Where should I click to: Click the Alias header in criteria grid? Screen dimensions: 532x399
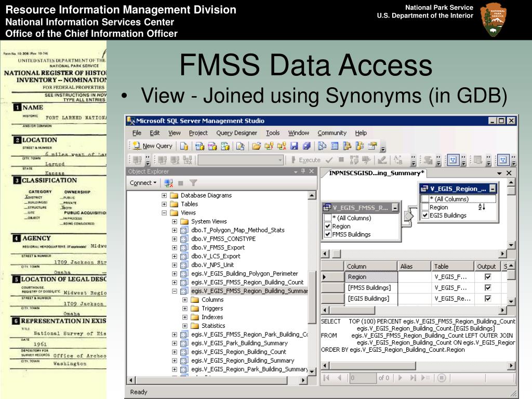414,267
